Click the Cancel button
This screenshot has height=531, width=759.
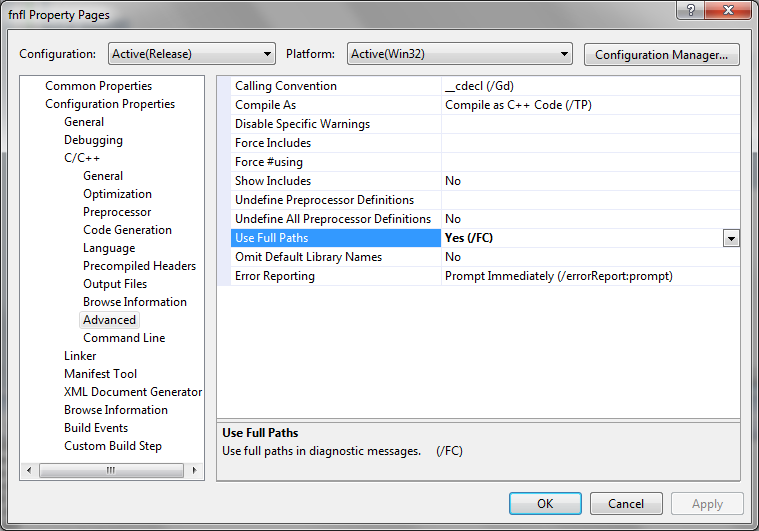[x=626, y=504]
